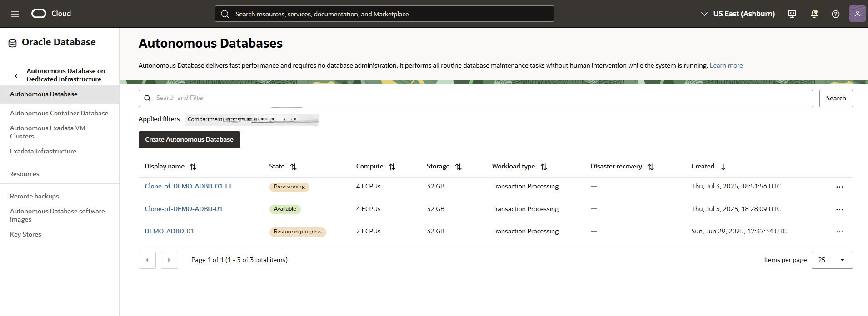This screenshot has height=316, width=868.
Task: Select Autonomous Database in sidebar
Action: (x=60, y=94)
